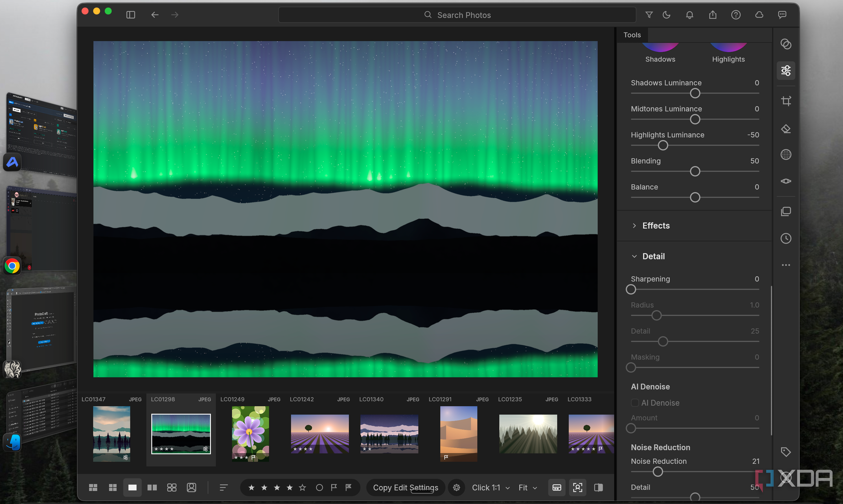
Task: Click the Shadows color wheel label
Action: pyautogui.click(x=660, y=59)
